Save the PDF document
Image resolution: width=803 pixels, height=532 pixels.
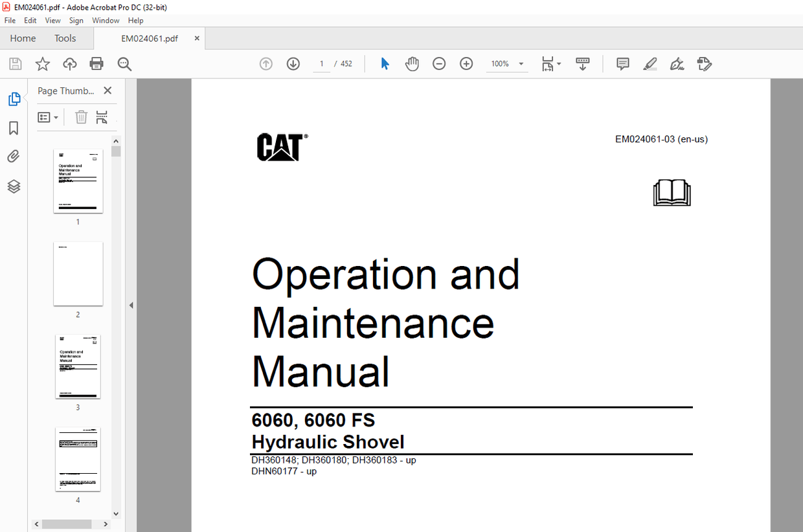pos(14,63)
